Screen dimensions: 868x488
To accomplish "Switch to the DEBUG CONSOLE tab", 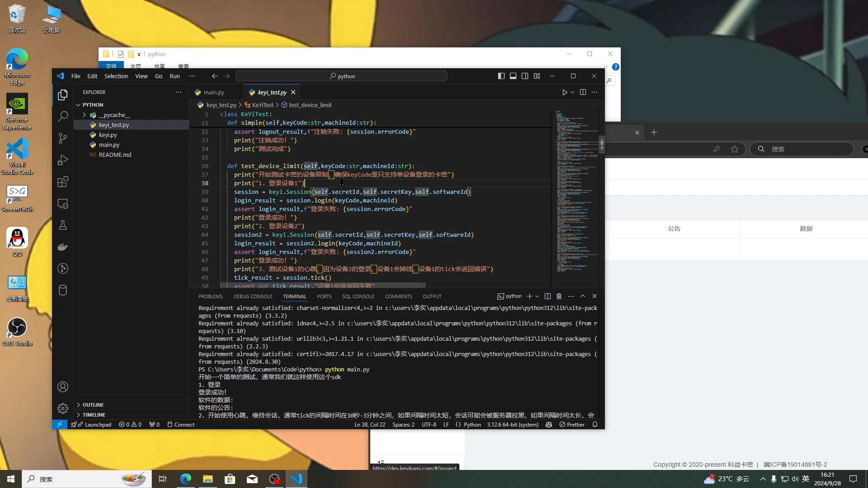I will [253, 296].
